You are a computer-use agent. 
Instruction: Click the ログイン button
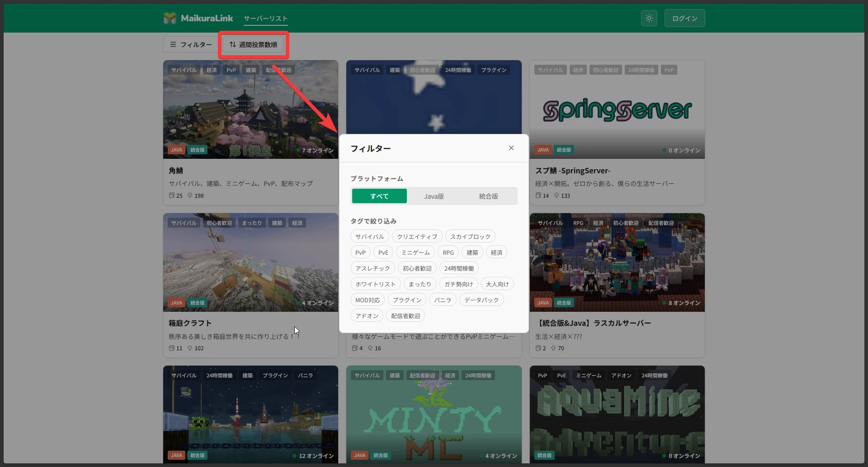(684, 18)
